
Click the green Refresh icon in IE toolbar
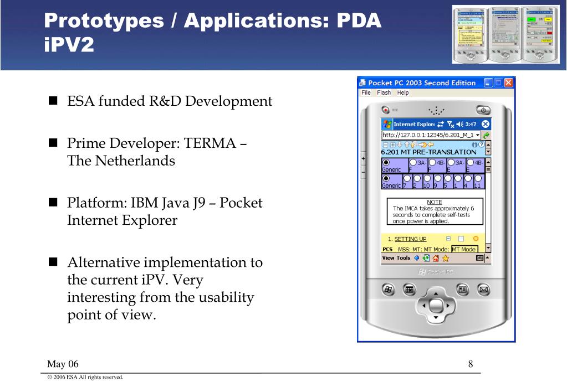426,258
